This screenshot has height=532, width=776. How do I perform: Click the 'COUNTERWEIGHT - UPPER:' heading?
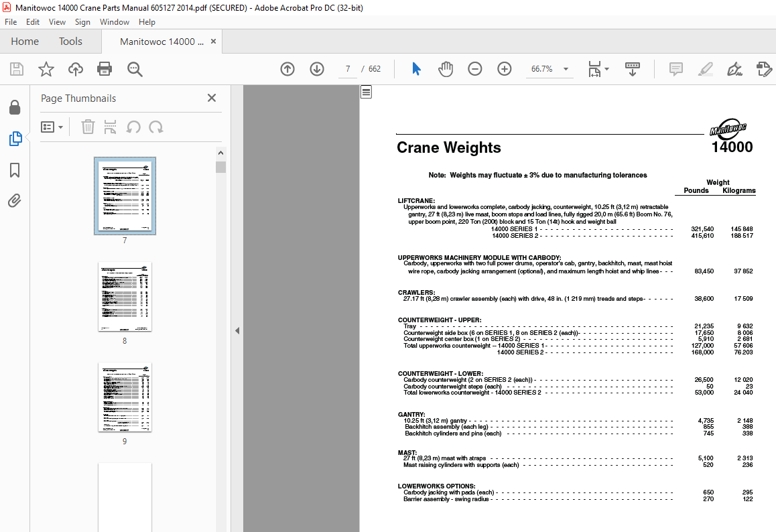pyautogui.click(x=440, y=320)
